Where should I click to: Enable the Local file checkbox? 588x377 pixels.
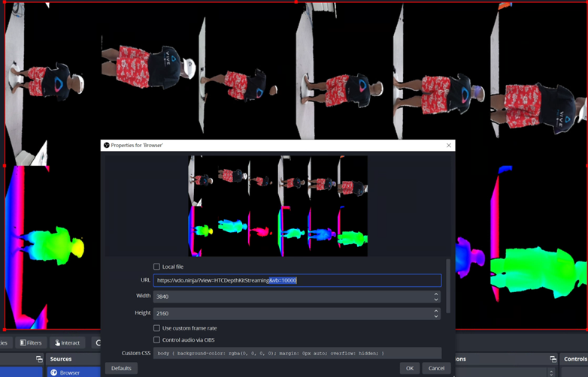[x=156, y=267]
